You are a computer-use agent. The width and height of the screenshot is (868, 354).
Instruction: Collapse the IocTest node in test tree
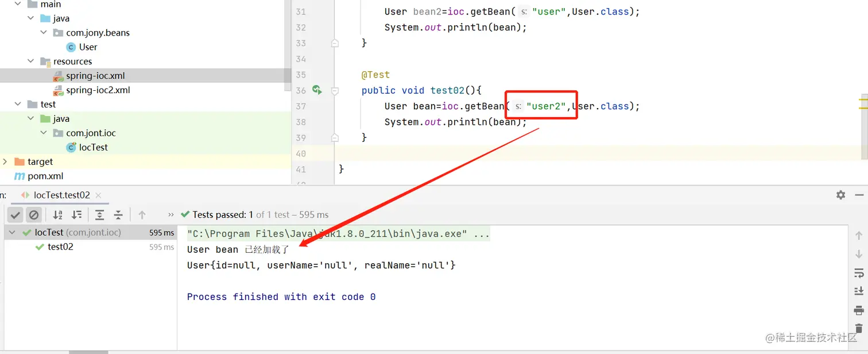(x=13, y=233)
